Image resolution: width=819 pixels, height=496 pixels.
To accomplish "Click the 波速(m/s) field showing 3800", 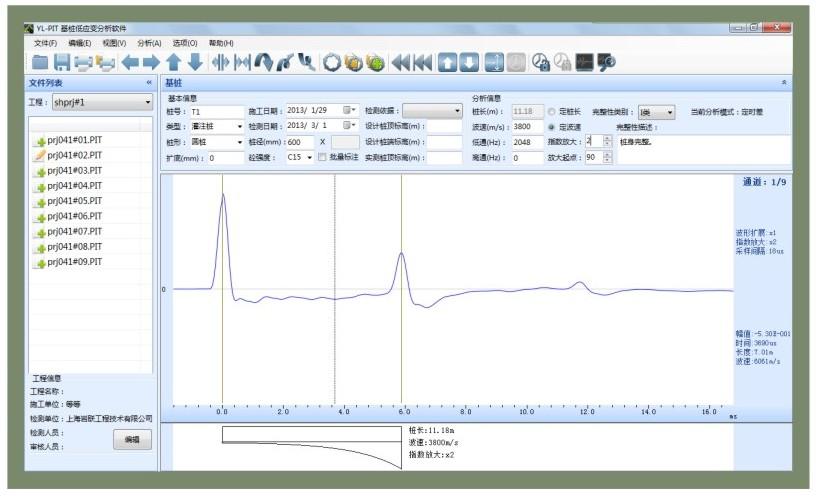I will click(527, 127).
